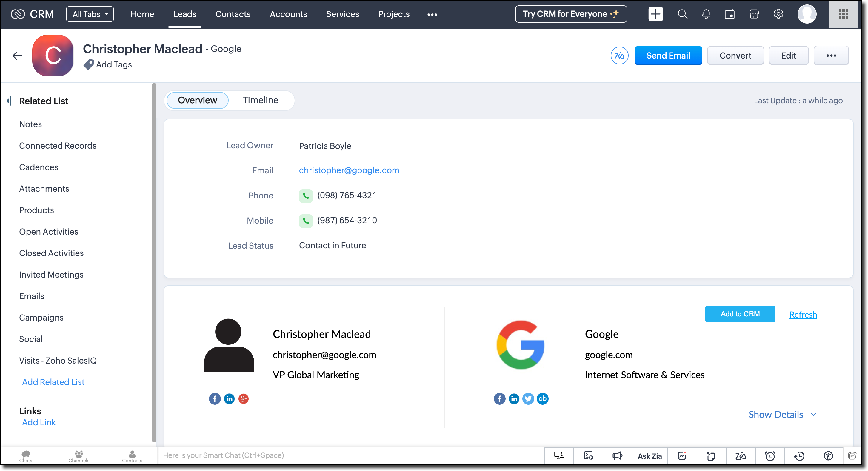Click the Smart Chat input field
868x471 pixels.
[350, 455]
